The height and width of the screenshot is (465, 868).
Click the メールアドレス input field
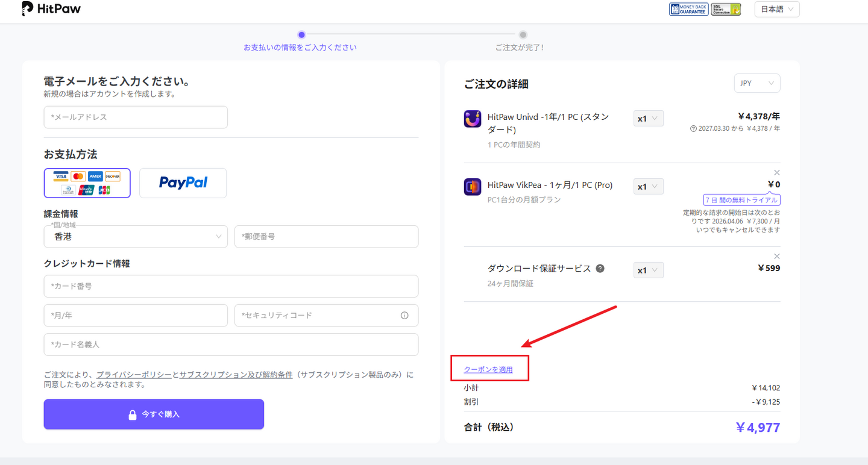tap(136, 117)
